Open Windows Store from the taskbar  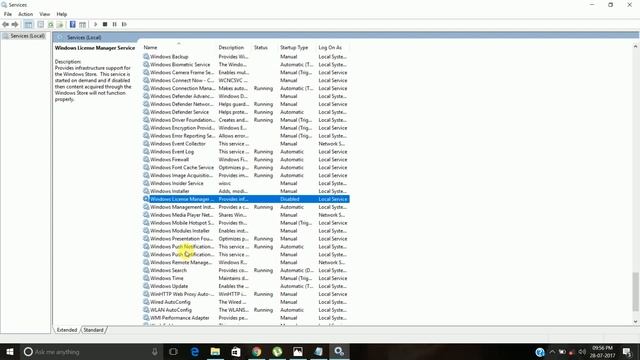[236, 351]
